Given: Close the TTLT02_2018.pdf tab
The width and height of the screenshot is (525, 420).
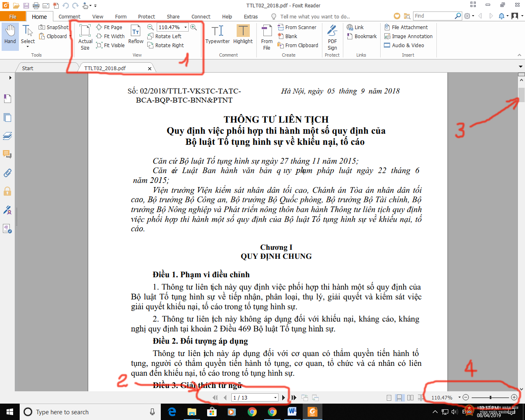Looking at the screenshot, I should 150,68.
